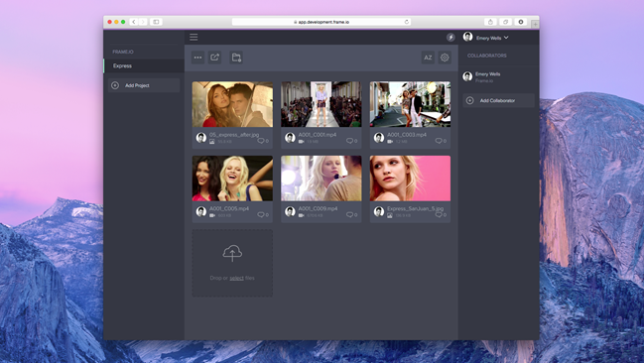Open the Express_SanJuan_5.jpg thumbnail
Viewport: 644px width, 363px height.
[410, 179]
